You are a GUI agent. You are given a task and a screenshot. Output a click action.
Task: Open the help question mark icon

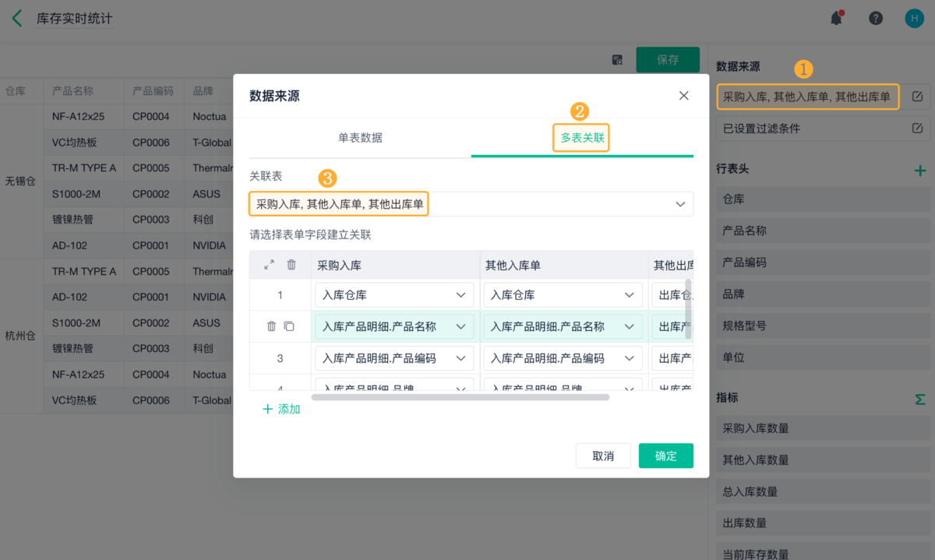click(x=876, y=18)
